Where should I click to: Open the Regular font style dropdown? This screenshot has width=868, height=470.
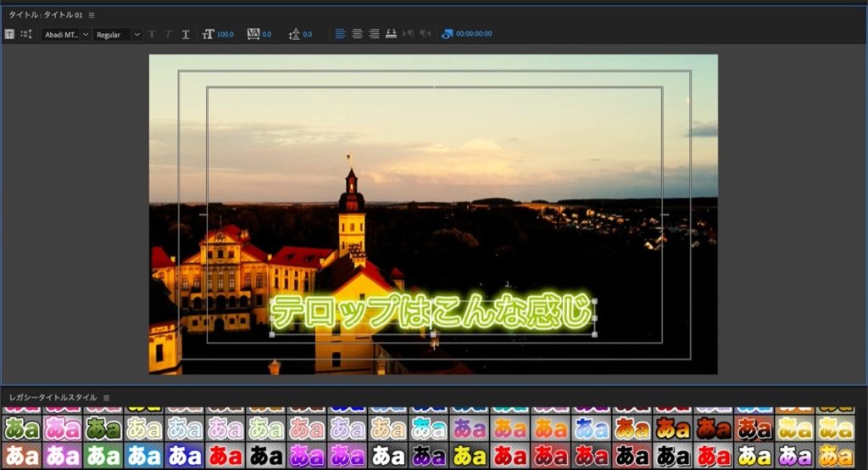(117, 35)
